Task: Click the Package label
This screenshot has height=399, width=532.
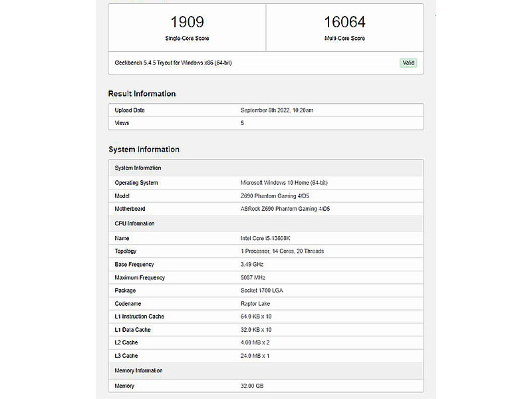Action: click(x=125, y=291)
